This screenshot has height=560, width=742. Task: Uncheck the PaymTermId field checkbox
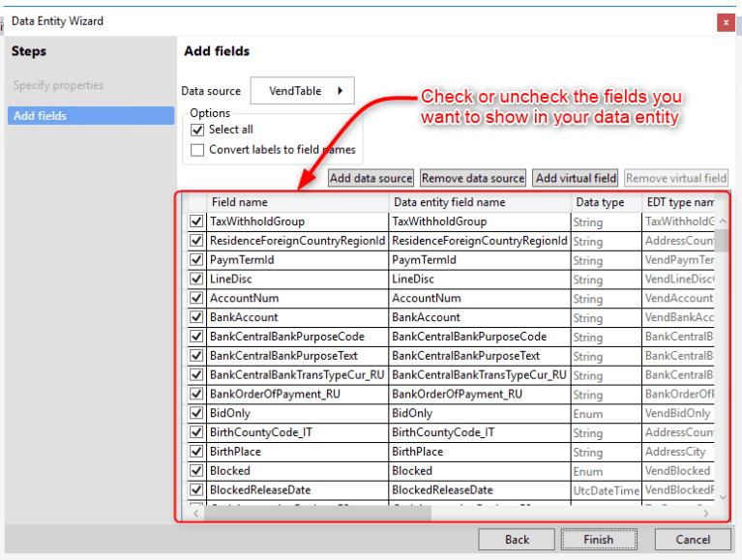[x=196, y=259]
